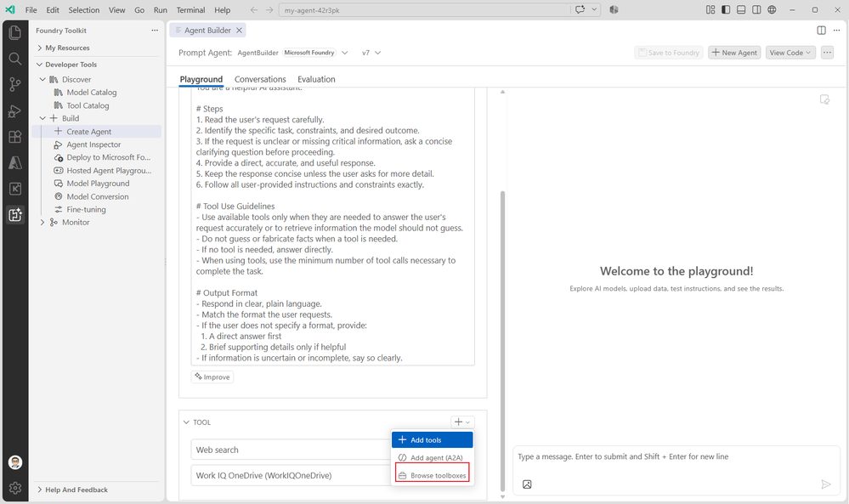This screenshot has height=504, width=849.
Task: Select Browse toolboxes entry
Action: click(432, 475)
